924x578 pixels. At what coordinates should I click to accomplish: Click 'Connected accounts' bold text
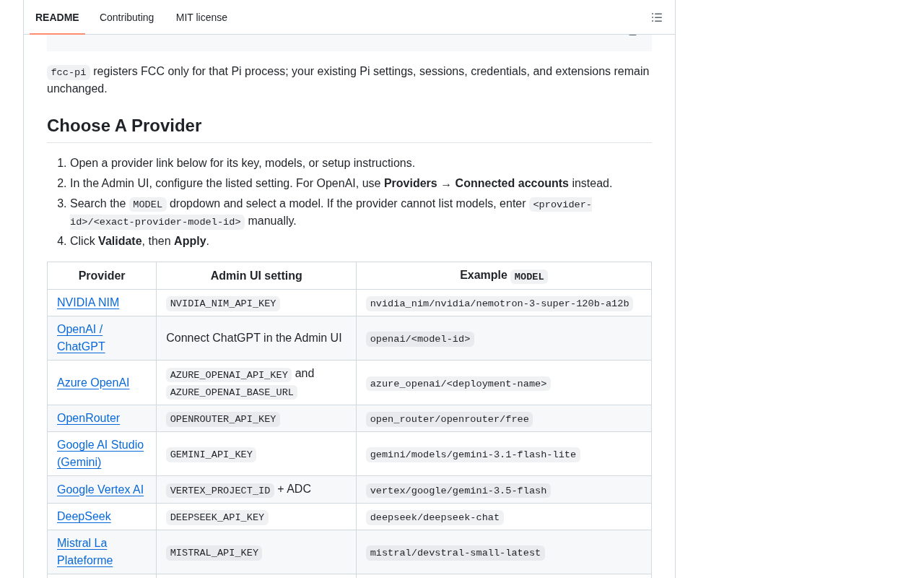pos(512,184)
